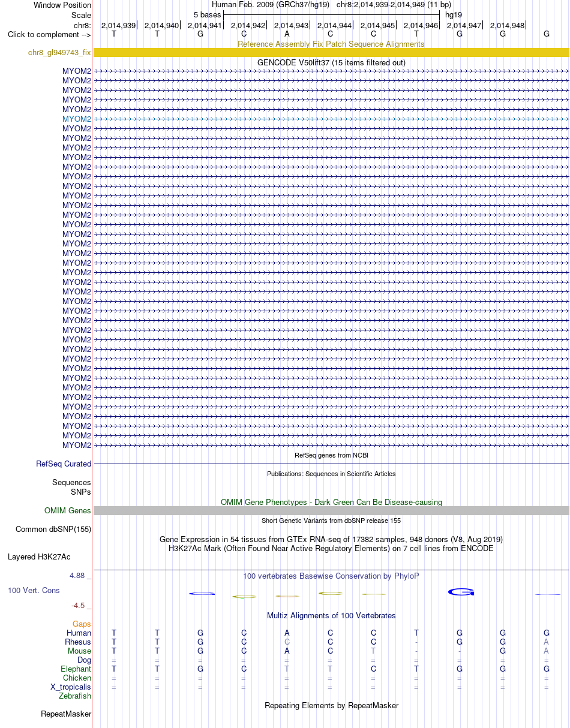
Task: Open 'Multiz Alignments of 100 Vertebrates' title
Action: 331,616
